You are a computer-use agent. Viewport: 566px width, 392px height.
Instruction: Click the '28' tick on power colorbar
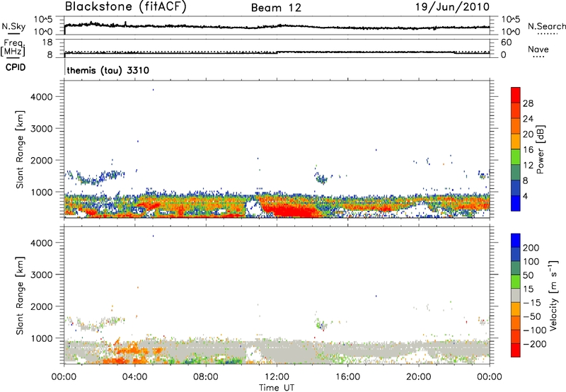[528, 103]
